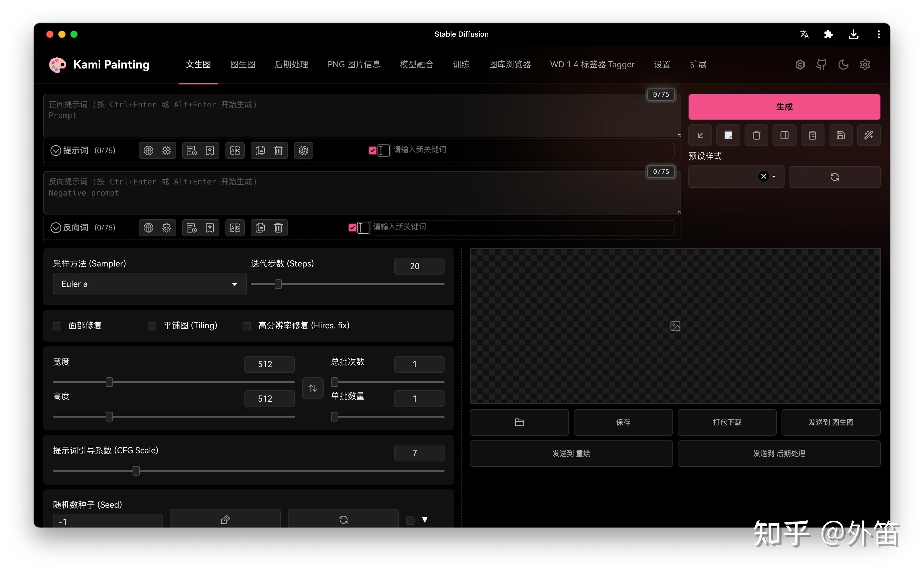This screenshot has height=572, width=924.
Task: Enable the 平铺图 (Tiling) checkbox
Action: pos(152,326)
